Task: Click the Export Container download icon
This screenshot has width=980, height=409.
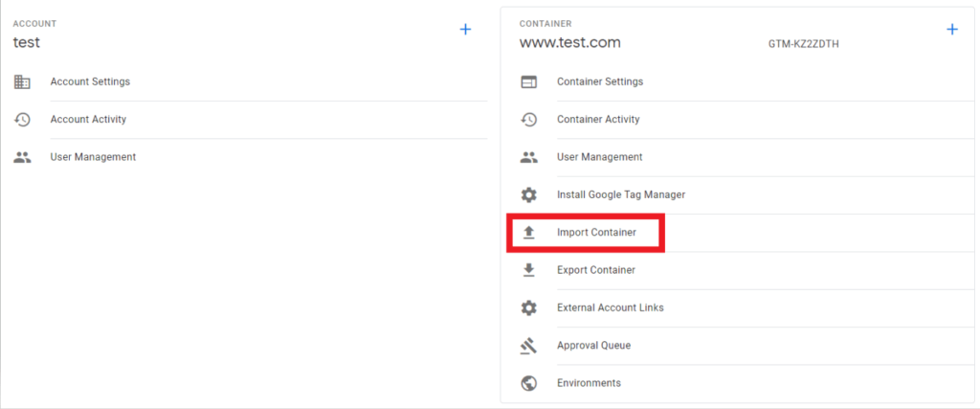Action: (x=528, y=270)
